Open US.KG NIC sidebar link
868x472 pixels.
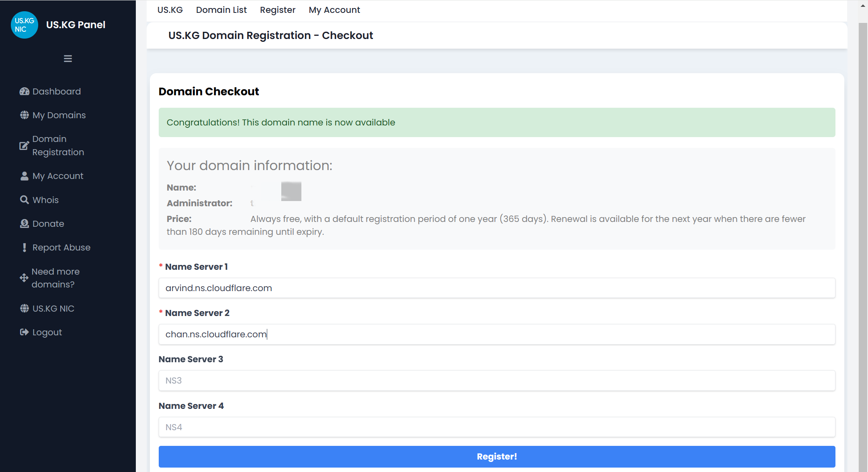tap(53, 308)
